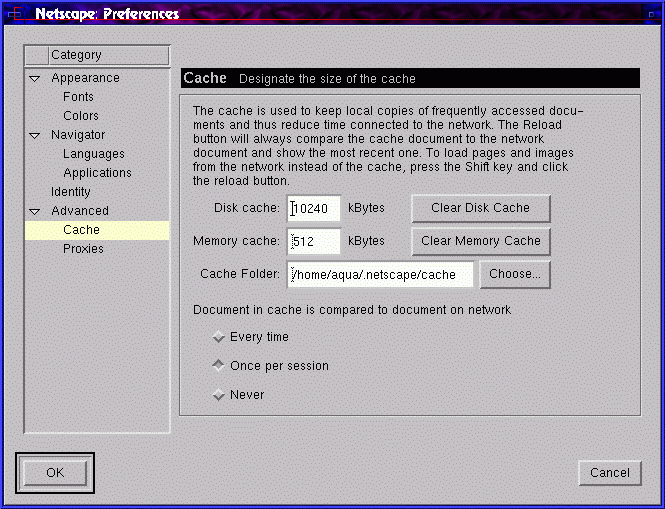Click Choose... cache folder button

515,274
